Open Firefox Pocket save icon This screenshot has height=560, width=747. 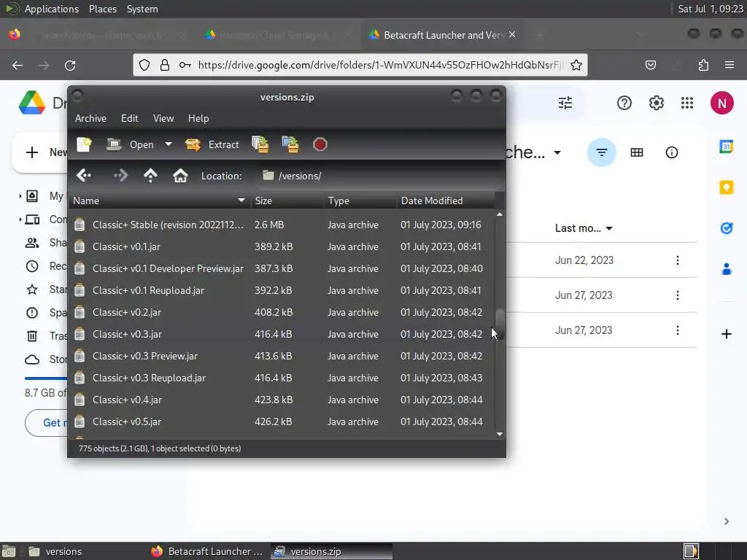coord(651,65)
